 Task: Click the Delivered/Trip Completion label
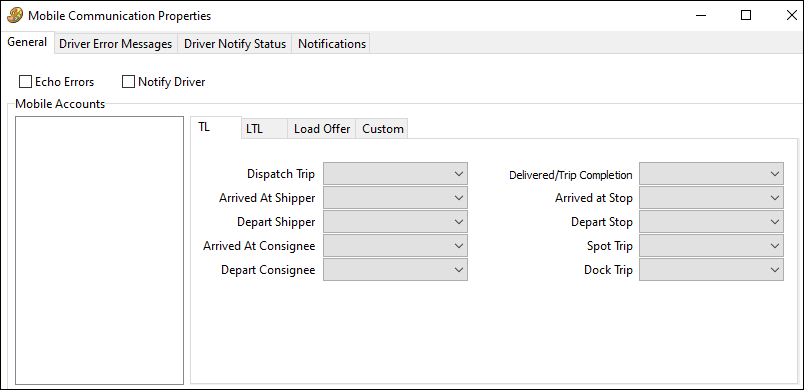click(x=571, y=175)
